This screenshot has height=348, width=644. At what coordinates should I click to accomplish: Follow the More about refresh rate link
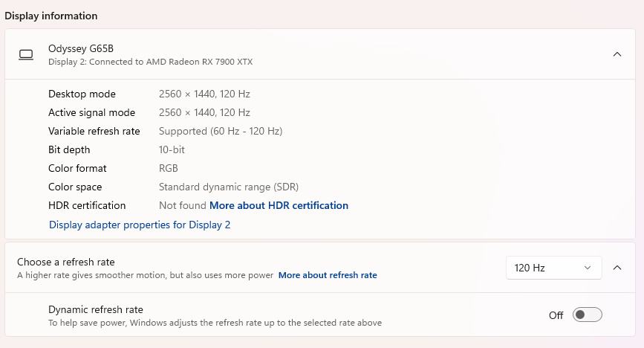[328, 275]
